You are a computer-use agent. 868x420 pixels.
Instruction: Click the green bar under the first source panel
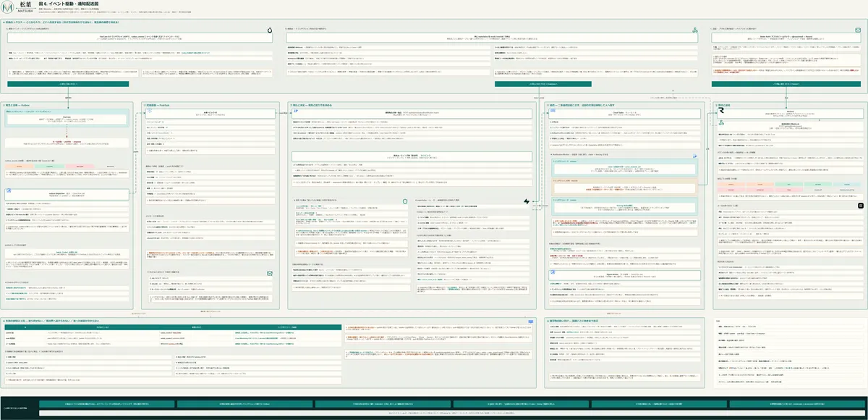(69, 84)
